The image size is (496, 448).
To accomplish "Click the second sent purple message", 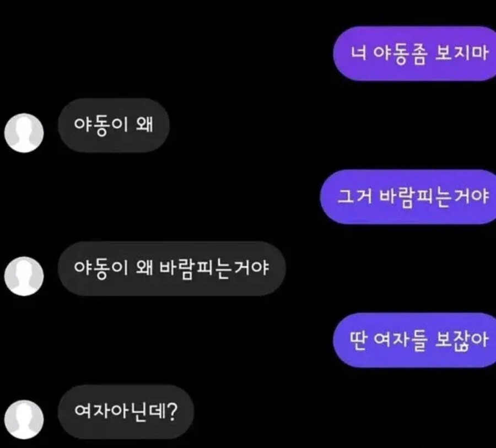I will [408, 197].
